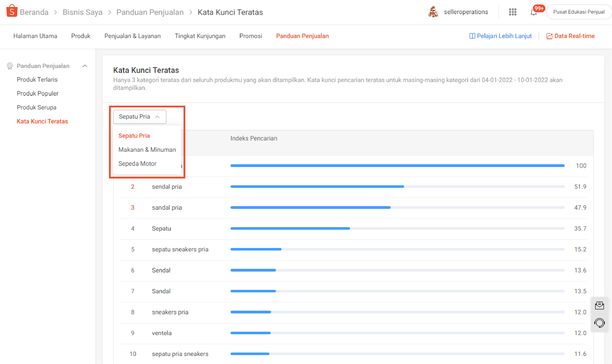
Task: Collapse the Panduan Penjualan sidebar section
Action: pos(85,66)
